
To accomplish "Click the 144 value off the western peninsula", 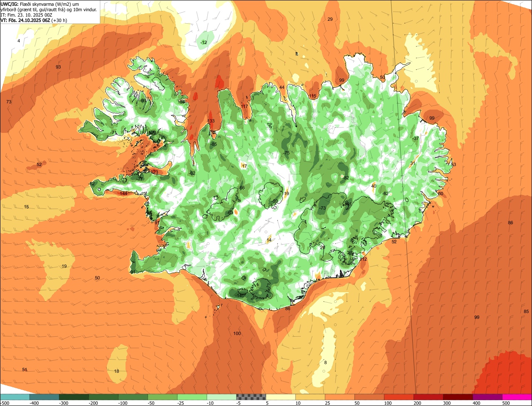I will coord(123,193).
